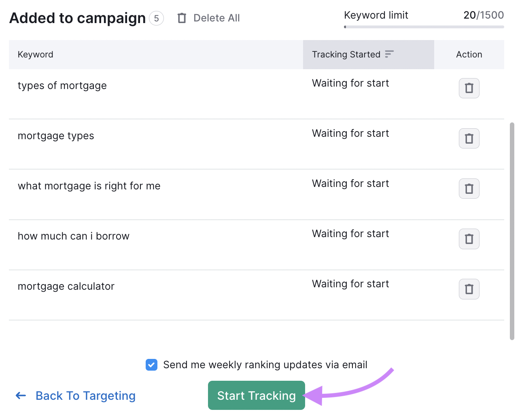Click the vertical scrollbar of the keyword list
The height and width of the screenshot is (420, 522).
[x=512, y=231]
